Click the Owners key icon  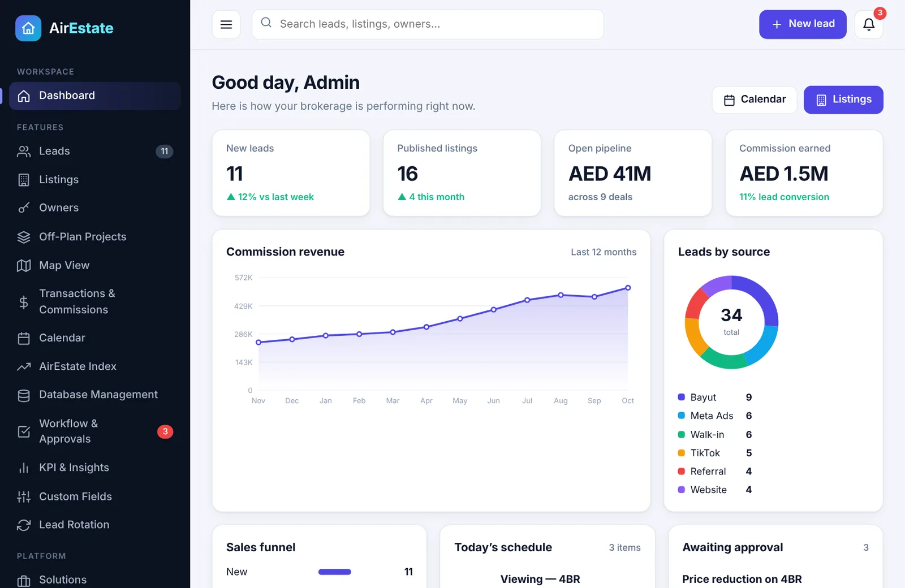24,208
